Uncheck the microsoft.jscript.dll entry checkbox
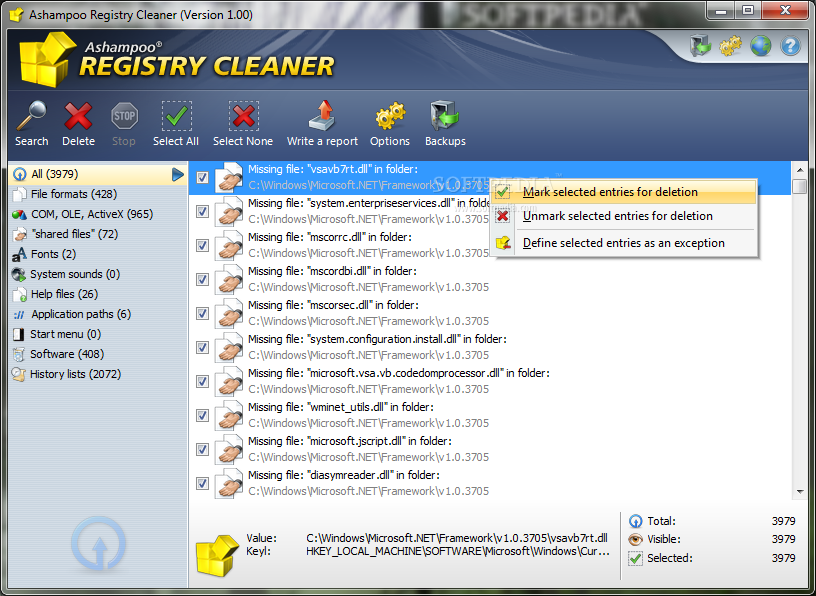The height and width of the screenshot is (596, 816). (202, 449)
